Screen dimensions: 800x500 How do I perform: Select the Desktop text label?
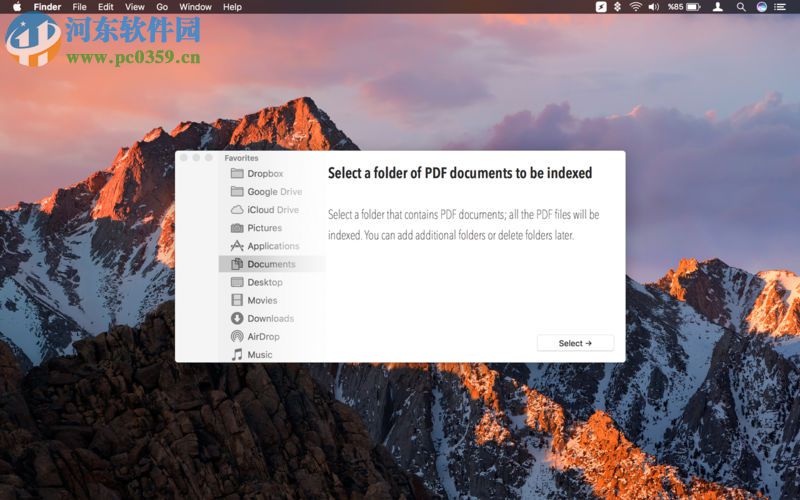(x=265, y=282)
